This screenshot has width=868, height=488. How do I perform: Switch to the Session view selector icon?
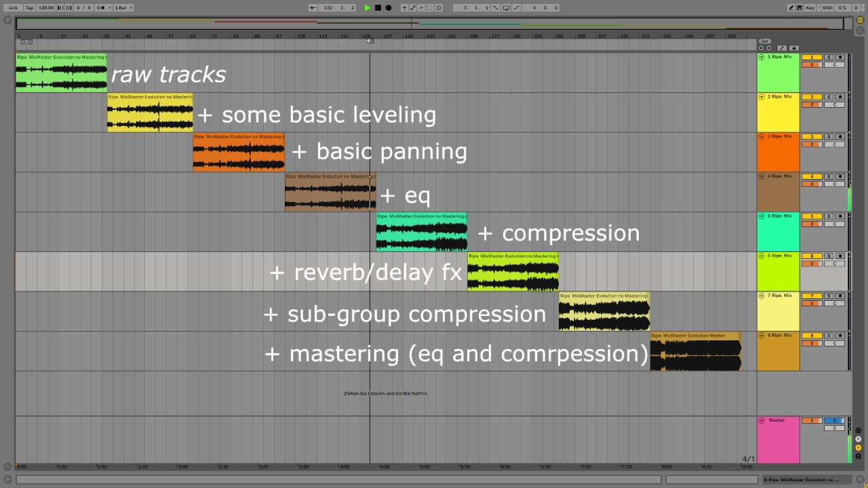point(860,30)
